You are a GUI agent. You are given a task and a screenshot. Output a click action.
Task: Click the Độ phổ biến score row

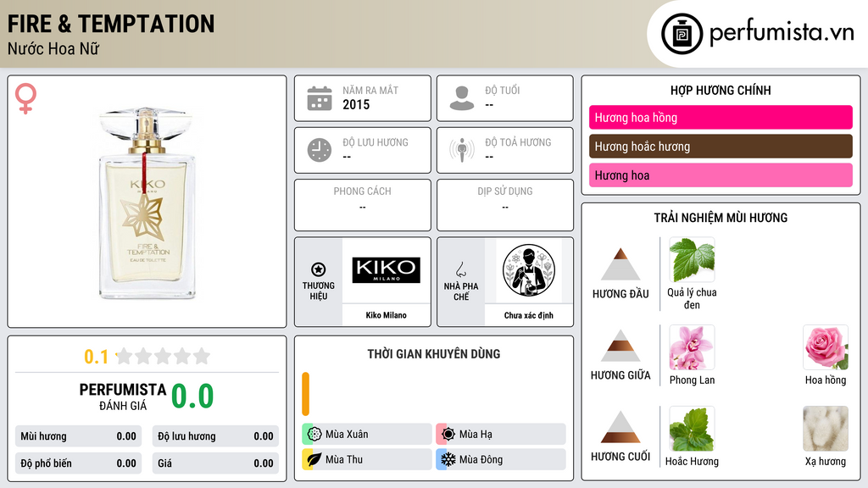[x=78, y=463]
